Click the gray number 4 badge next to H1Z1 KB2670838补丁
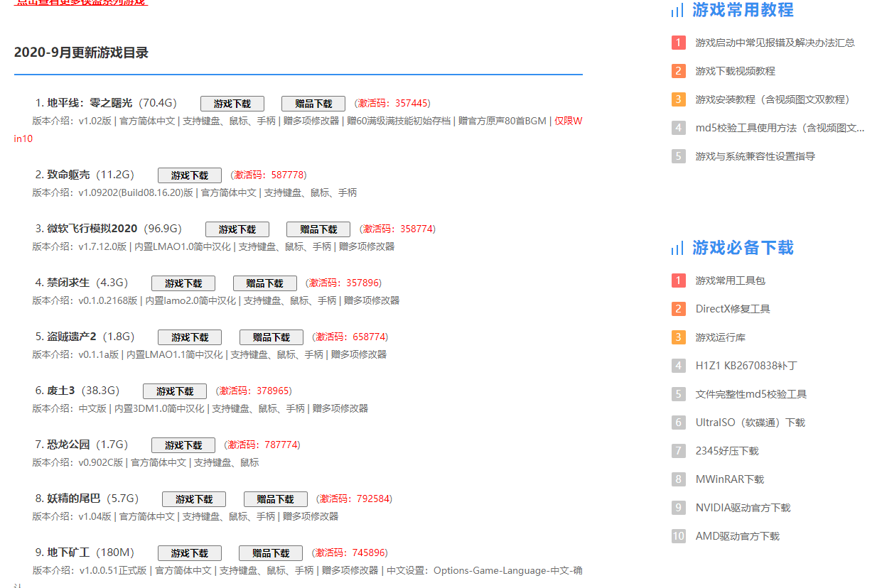 (678, 365)
